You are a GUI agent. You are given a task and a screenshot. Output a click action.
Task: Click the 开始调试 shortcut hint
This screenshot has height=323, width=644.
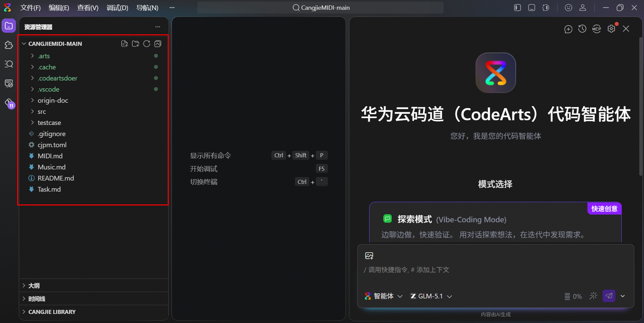click(x=259, y=169)
